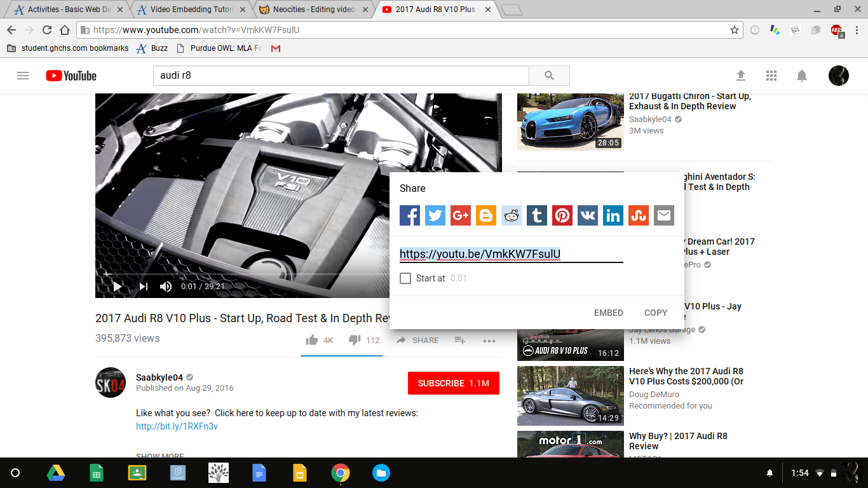Screen dimensions: 868x488
Task: Bookmark this page with star icon
Action: click(x=735, y=30)
